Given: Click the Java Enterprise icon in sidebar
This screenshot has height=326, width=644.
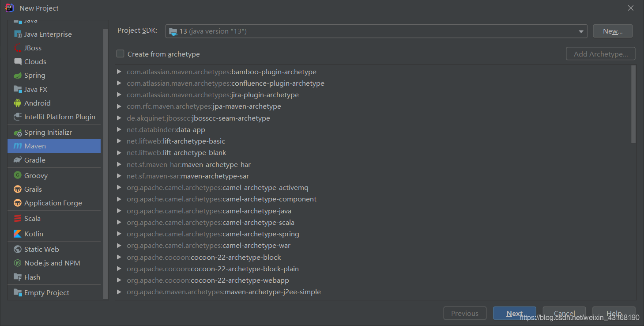Looking at the screenshot, I should click(18, 34).
